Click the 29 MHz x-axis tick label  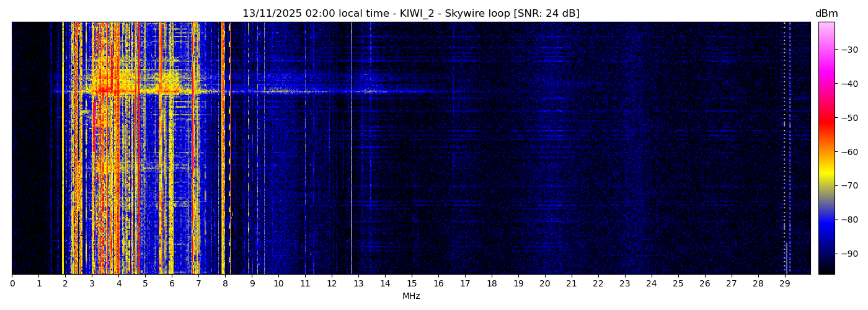point(784,284)
